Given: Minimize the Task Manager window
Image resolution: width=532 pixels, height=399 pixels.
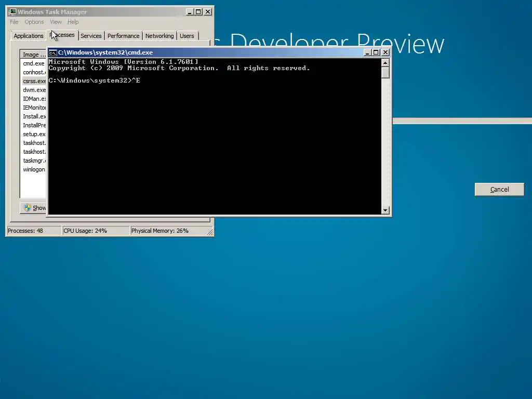Looking at the screenshot, I should 190,12.
